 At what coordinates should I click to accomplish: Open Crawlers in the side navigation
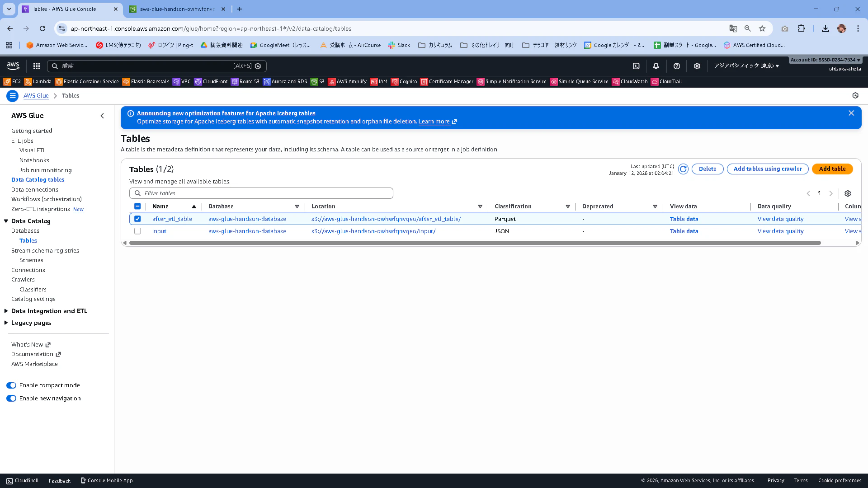click(x=23, y=280)
